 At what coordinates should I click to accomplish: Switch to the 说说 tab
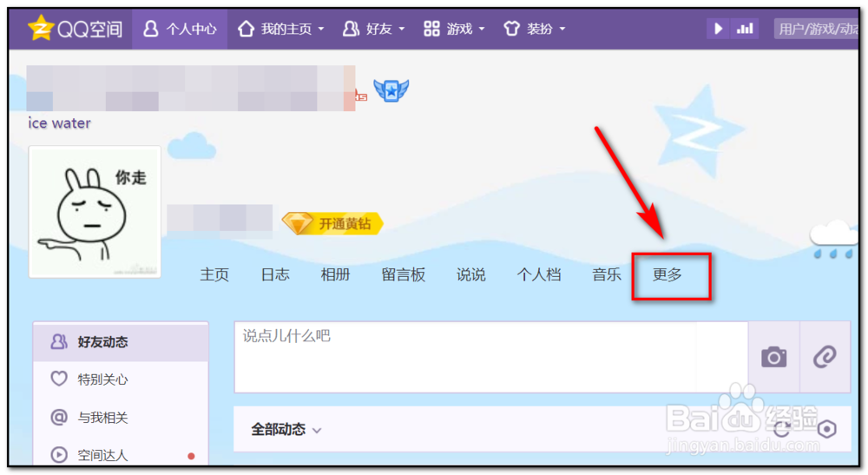pyautogui.click(x=471, y=274)
